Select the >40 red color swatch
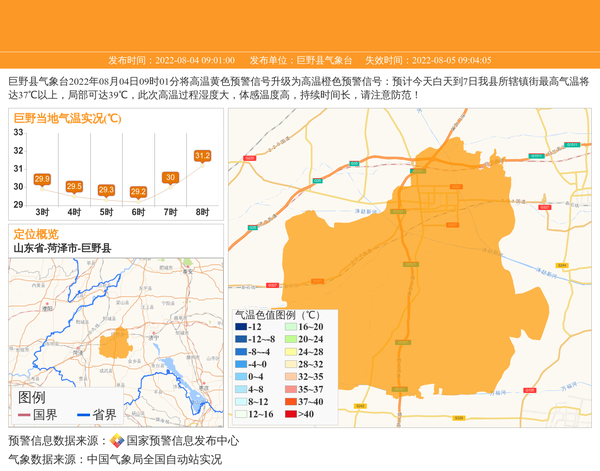Image resolution: width=600 pixels, height=471 pixels. point(291,414)
